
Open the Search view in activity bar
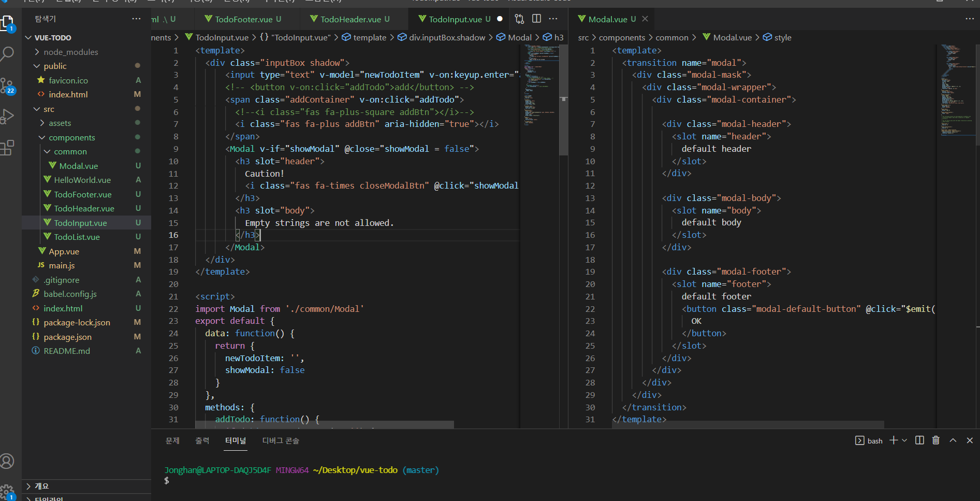coord(7,53)
